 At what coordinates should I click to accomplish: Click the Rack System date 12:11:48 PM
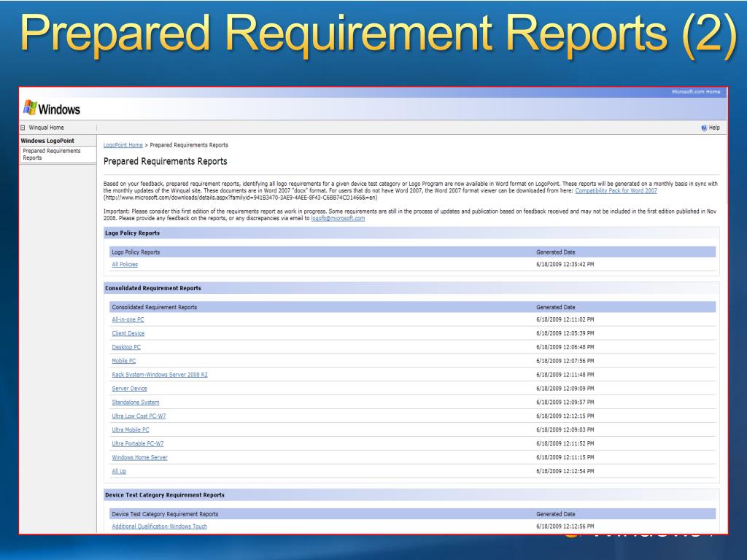pos(565,375)
